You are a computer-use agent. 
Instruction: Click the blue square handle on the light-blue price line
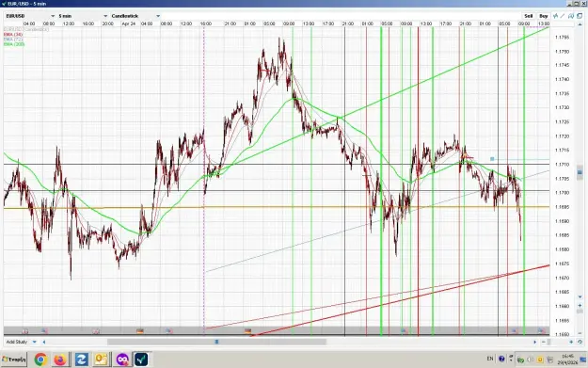click(x=492, y=159)
